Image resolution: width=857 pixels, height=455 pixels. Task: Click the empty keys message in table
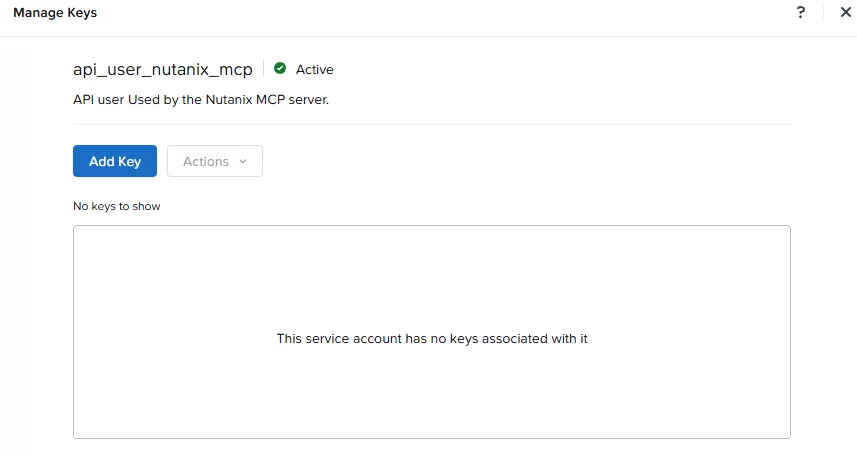click(432, 339)
